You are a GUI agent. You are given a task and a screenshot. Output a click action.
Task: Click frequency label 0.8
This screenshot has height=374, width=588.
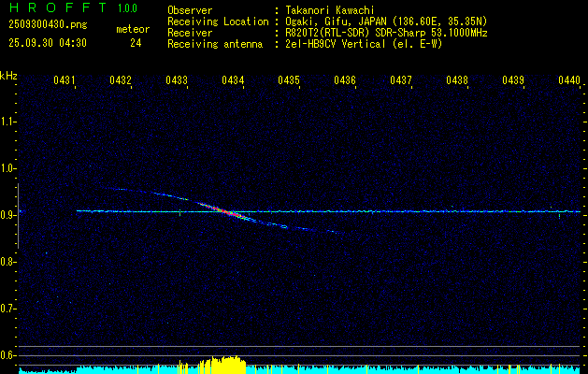click(7, 262)
